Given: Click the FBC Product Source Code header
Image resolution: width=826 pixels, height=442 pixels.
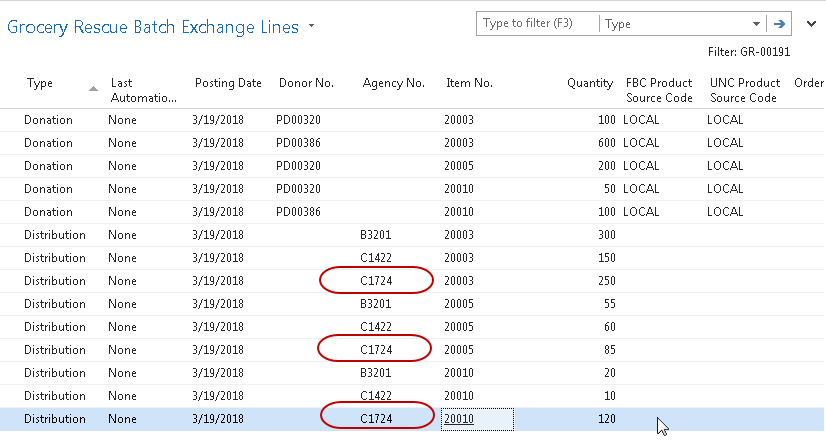Looking at the screenshot, I should pos(659,90).
